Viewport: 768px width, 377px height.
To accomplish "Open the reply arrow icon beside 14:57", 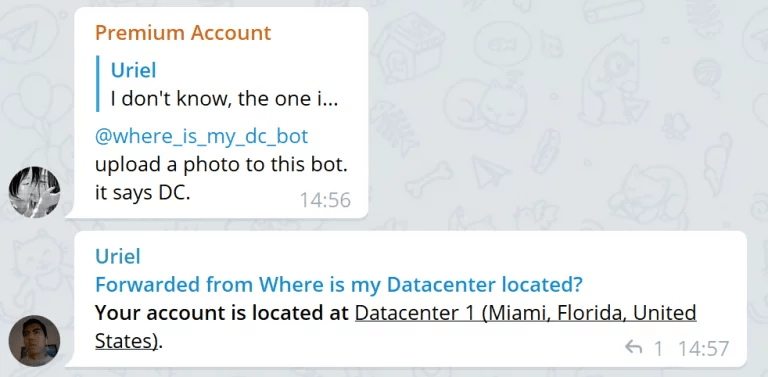I will tap(633, 348).
